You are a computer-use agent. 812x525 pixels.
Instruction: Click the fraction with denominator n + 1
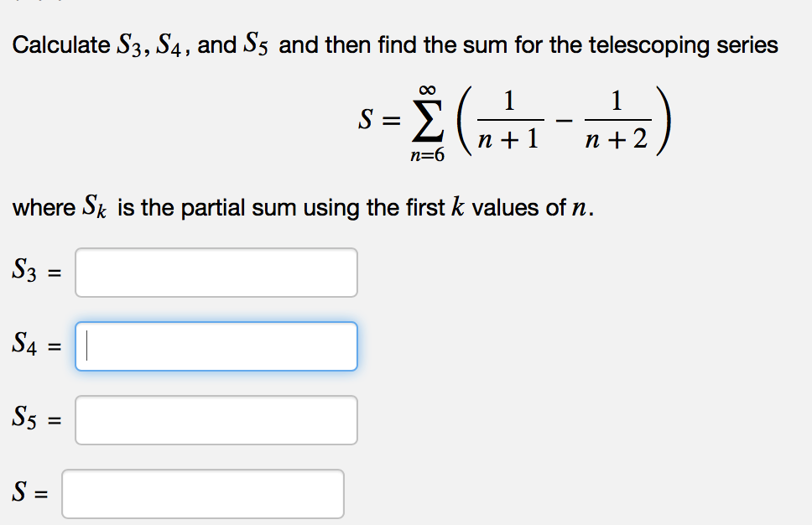pos(509,120)
